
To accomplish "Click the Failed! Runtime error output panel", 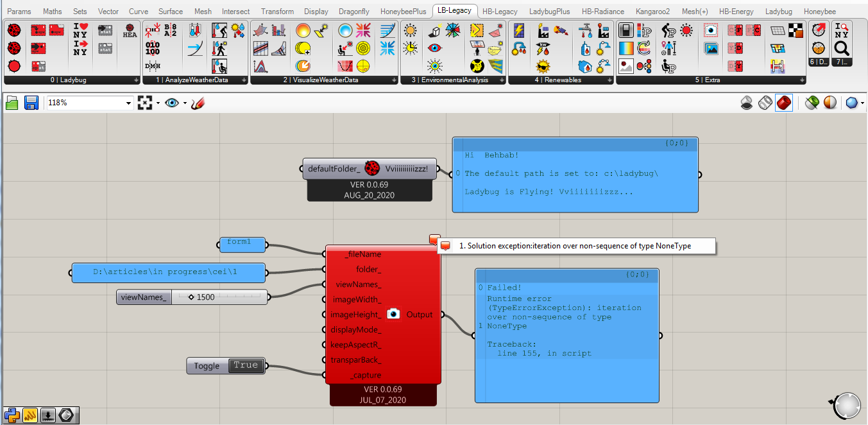I will (x=567, y=336).
